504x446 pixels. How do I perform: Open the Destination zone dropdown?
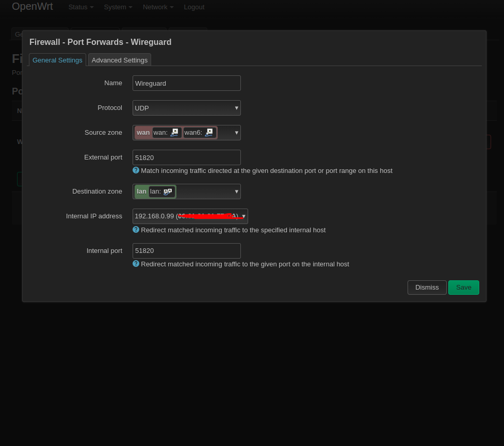click(x=186, y=192)
